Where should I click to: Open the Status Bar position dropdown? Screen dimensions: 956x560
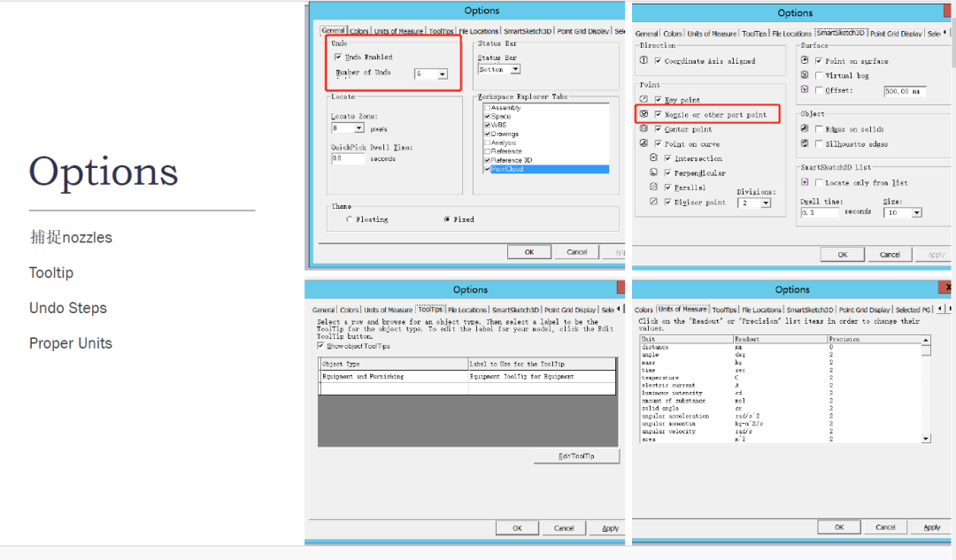pyautogui.click(x=515, y=70)
